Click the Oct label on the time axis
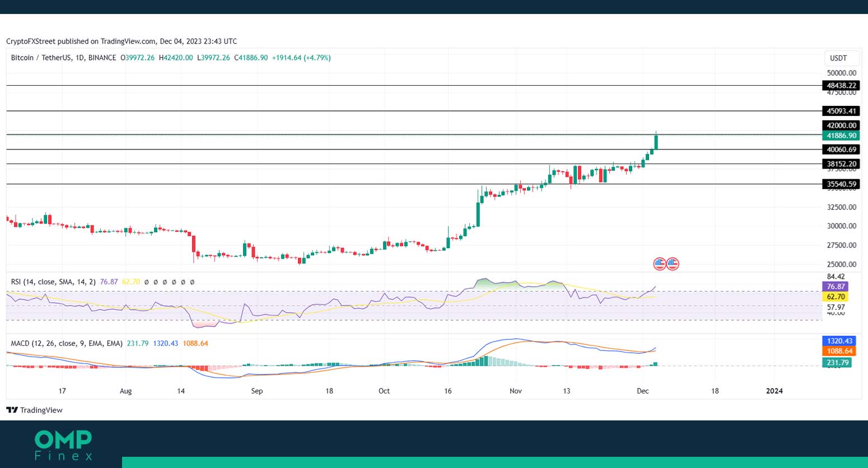Screen dimensions: 868x468 coord(384,391)
